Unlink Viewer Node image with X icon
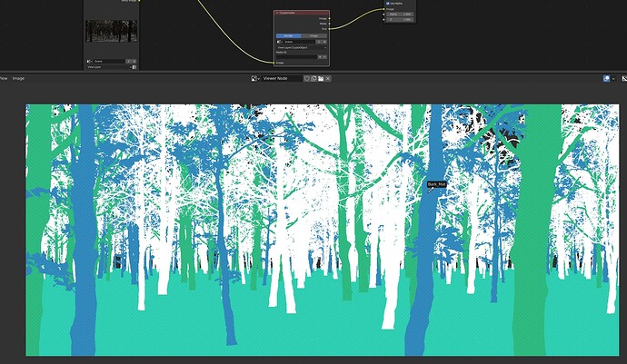 (x=328, y=78)
